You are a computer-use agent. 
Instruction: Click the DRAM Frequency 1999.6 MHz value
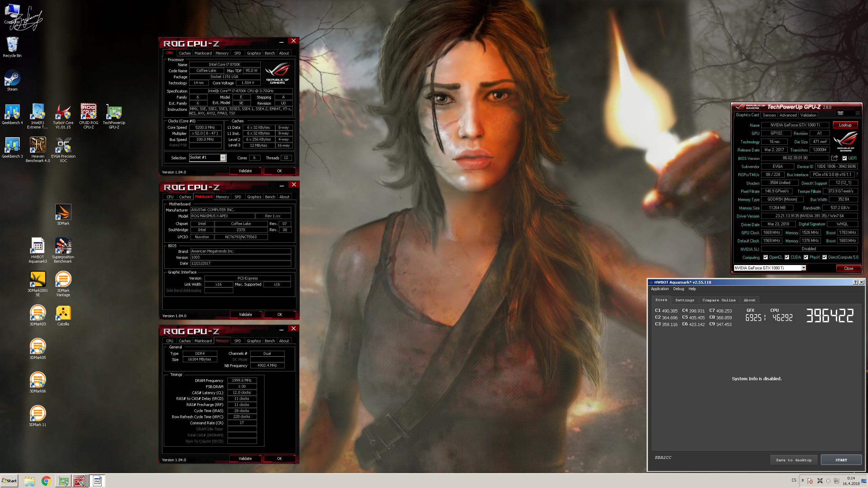(242, 380)
